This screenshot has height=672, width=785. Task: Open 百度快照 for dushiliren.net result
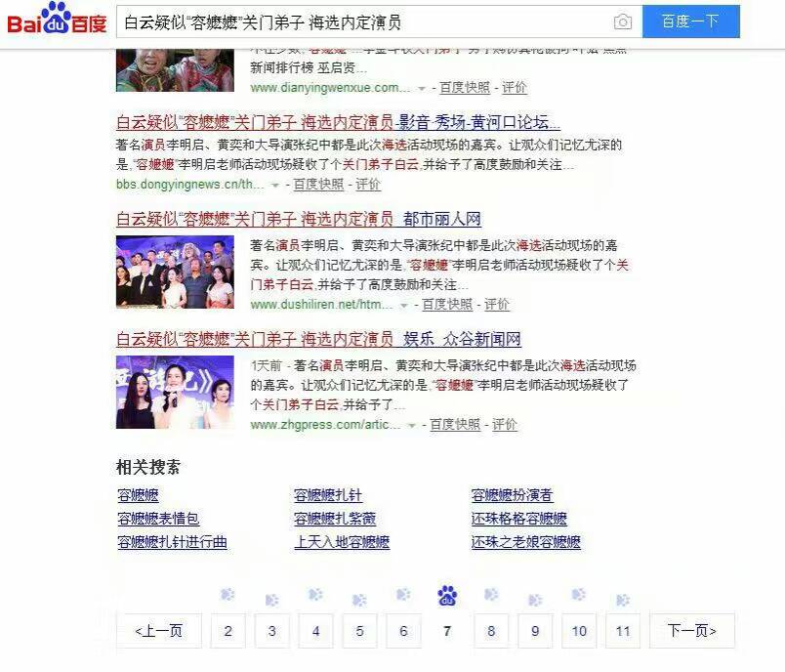[447, 305]
